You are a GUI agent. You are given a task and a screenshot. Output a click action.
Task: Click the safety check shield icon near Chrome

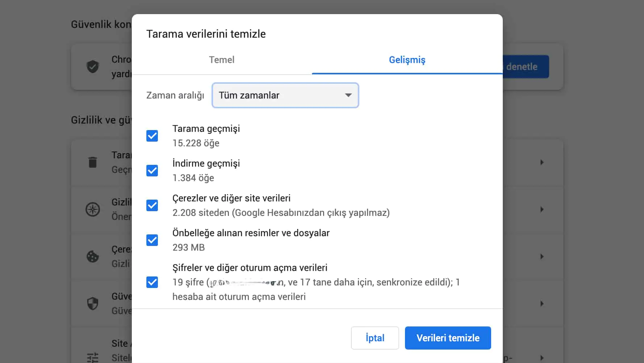93,67
